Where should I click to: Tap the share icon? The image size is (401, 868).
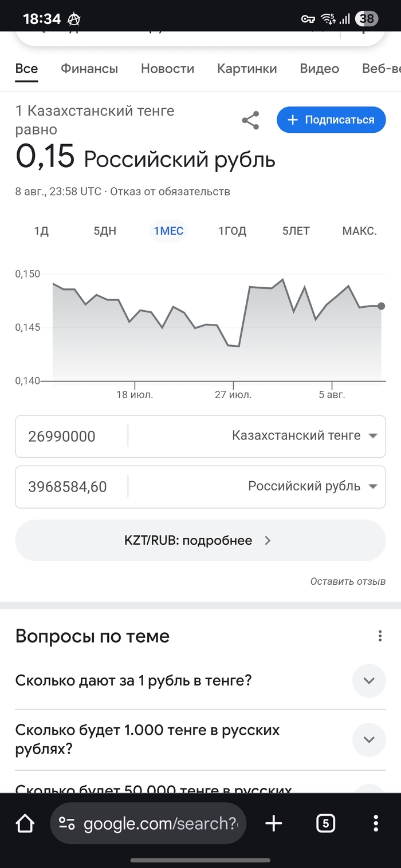click(250, 120)
